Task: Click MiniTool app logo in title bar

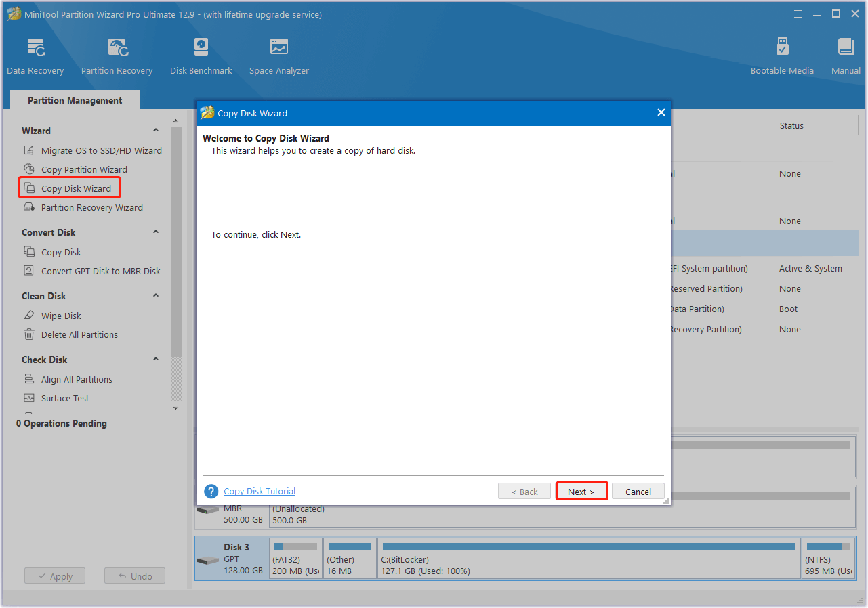Action: point(14,14)
